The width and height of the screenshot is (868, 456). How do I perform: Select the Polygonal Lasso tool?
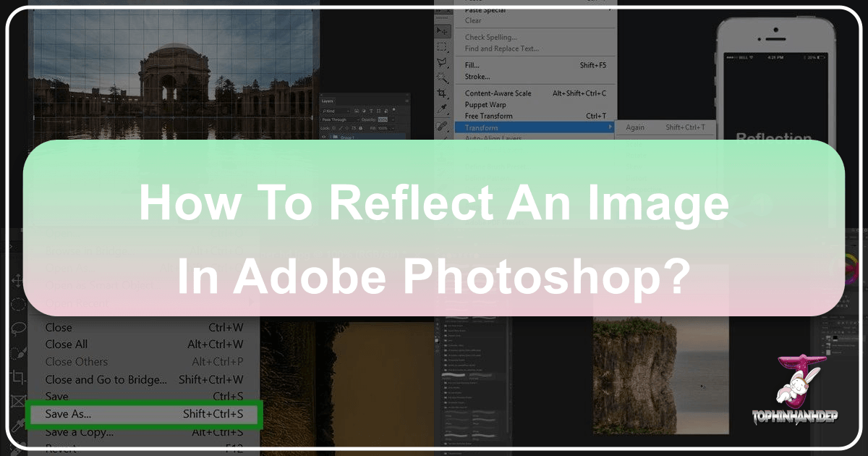(443, 63)
